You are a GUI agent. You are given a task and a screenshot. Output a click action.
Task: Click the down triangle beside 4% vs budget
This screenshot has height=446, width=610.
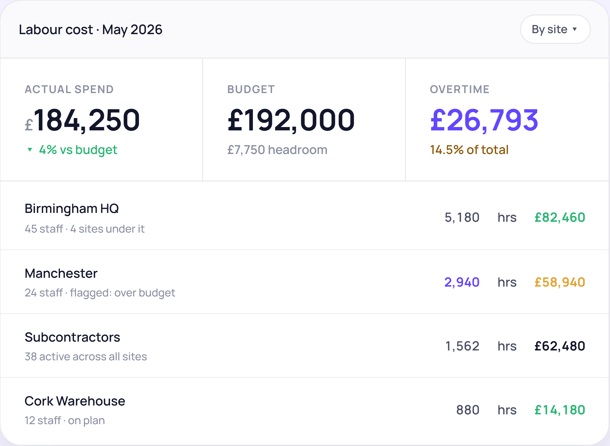tap(30, 149)
